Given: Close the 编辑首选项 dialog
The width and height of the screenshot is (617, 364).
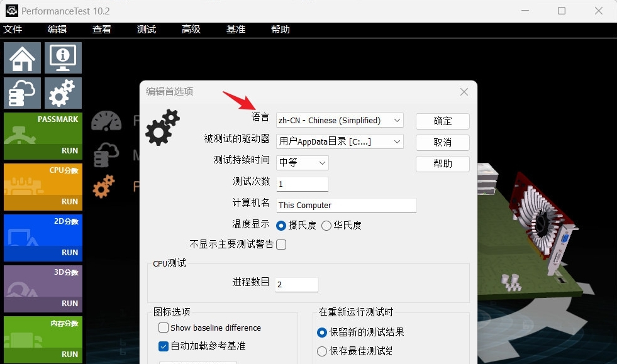Looking at the screenshot, I should coord(464,92).
